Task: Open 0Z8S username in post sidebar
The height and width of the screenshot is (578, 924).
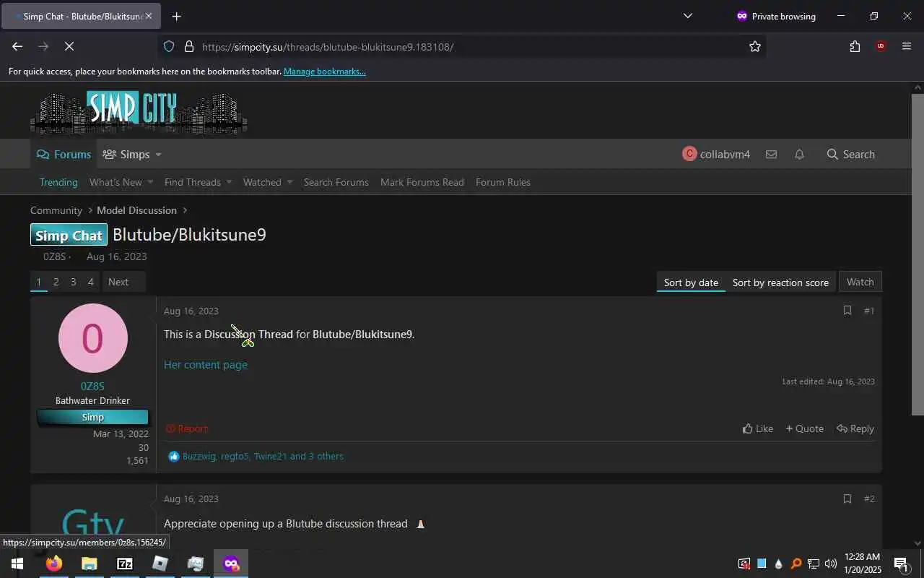Action: coord(92,386)
